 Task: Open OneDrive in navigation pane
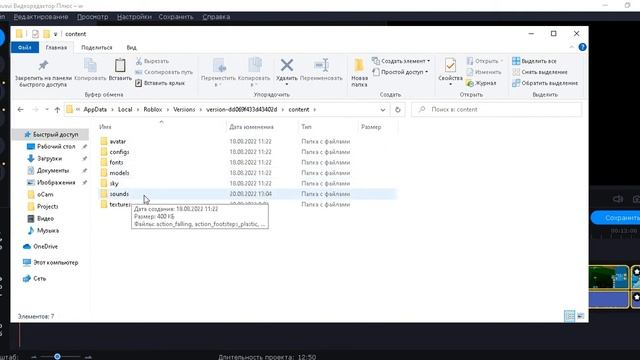click(45, 247)
